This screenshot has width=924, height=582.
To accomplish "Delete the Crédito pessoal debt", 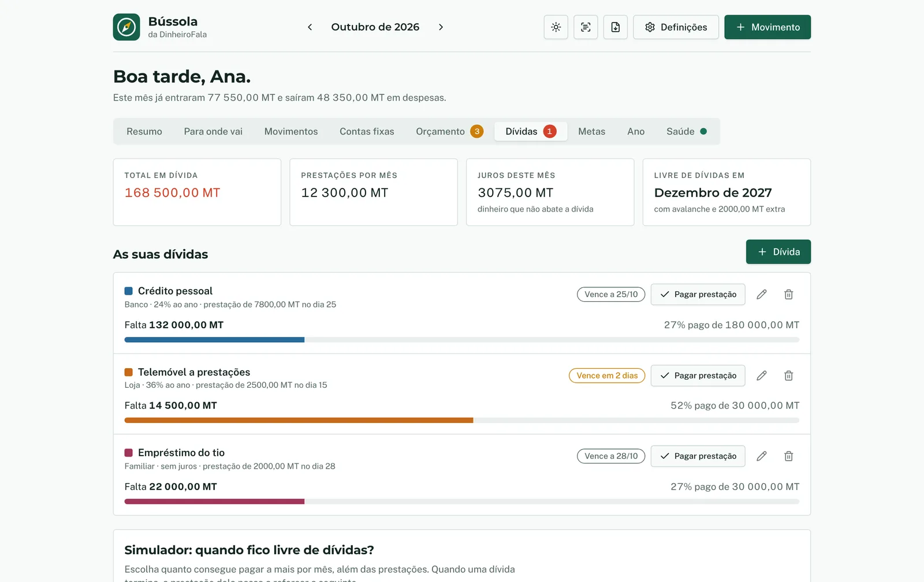I will coord(788,294).
